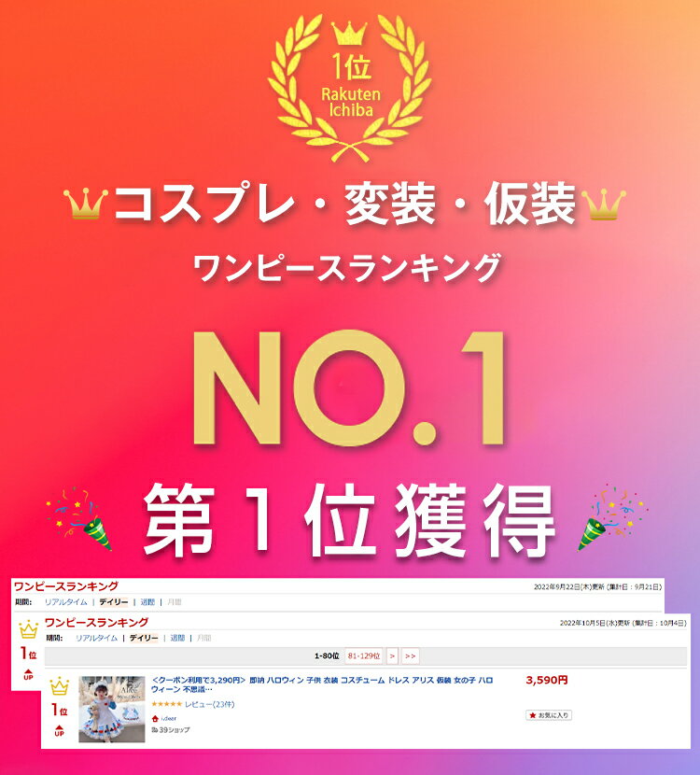
Task: Open the Halloween Alice costume product link
Action: (322, 684)
